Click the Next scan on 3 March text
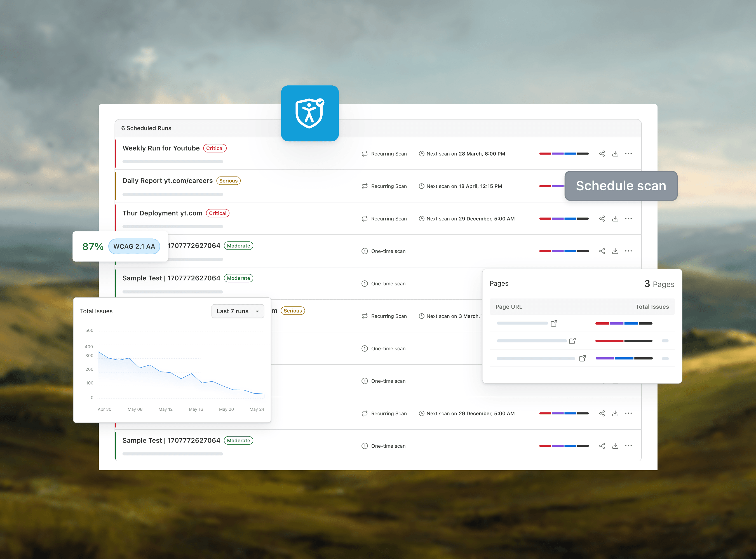The image size is (756, 559). (454, 316)
